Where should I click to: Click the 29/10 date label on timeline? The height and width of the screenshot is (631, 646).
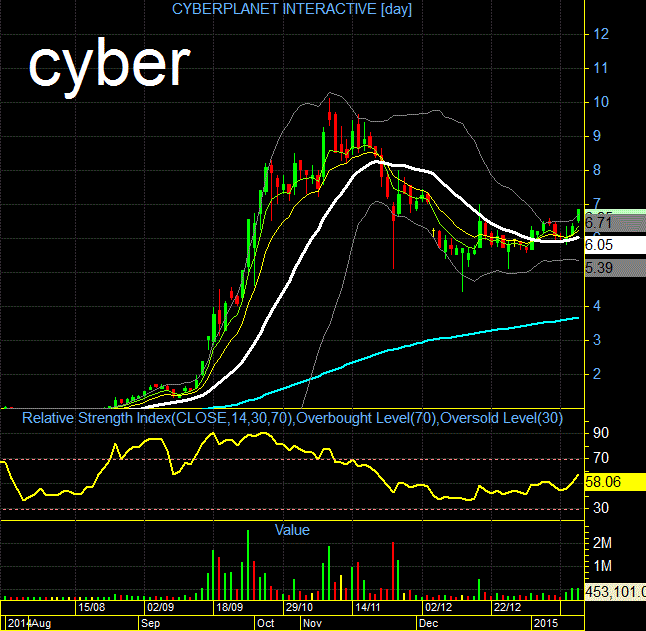click(x=299, y=607)
